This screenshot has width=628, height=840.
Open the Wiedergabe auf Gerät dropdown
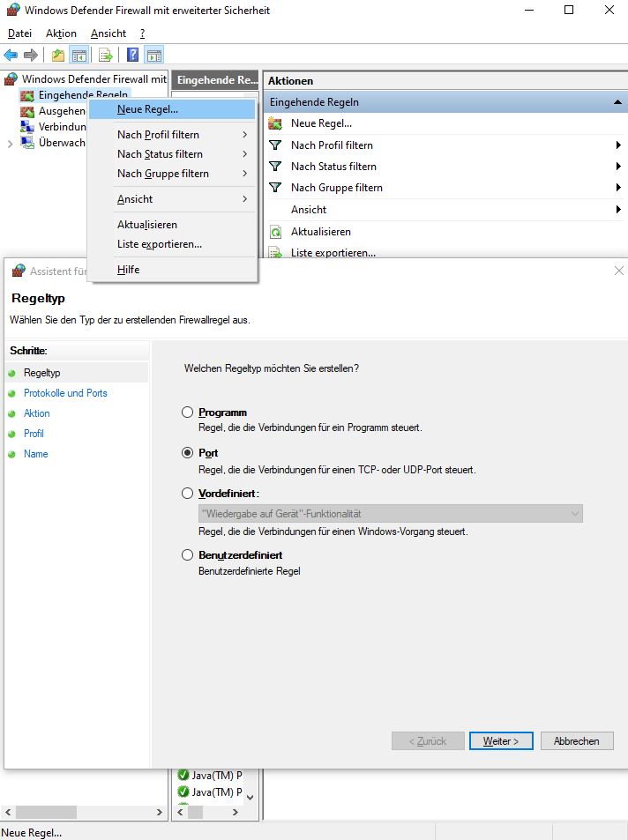coord(391,514)
